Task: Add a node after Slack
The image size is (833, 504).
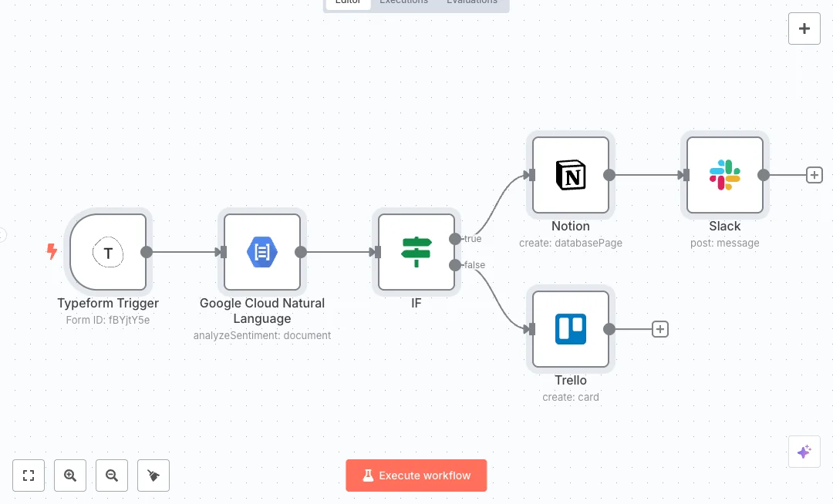Action: (x=814, y=175)
